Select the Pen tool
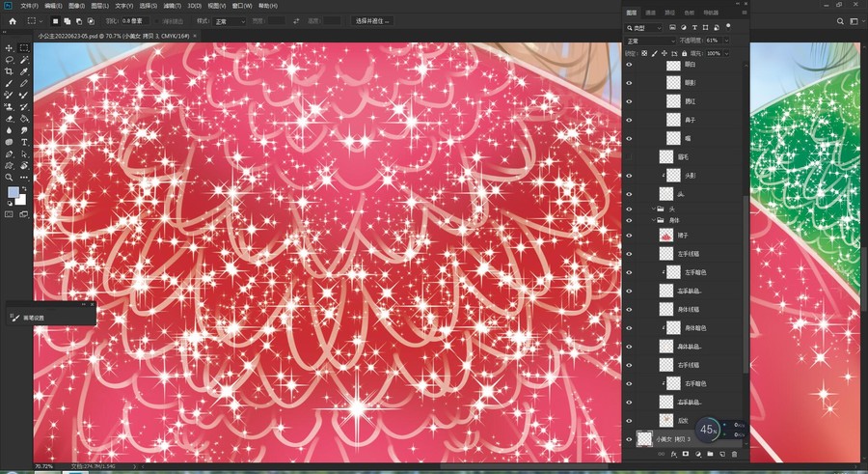868x474 pixels. 9,154
